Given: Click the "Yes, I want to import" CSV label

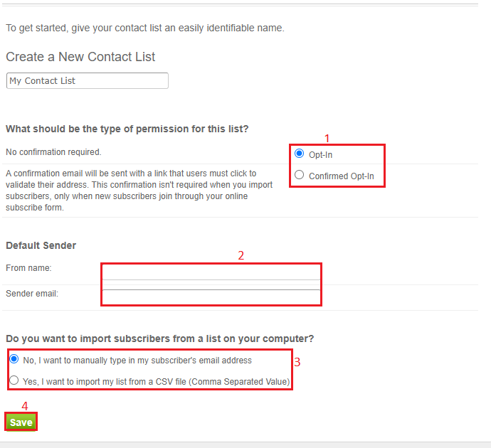Looking at the screenshot, I should (156, 382).
